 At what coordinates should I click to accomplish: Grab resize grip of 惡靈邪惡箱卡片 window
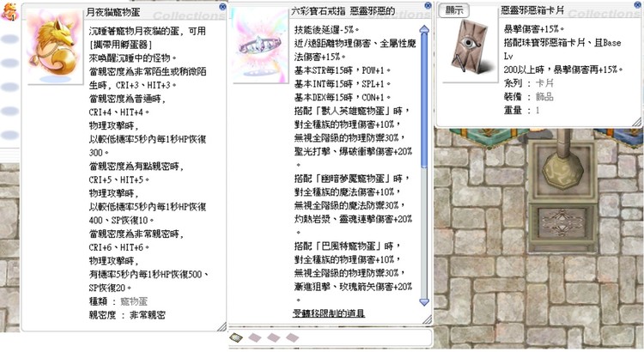pos(636,122)
